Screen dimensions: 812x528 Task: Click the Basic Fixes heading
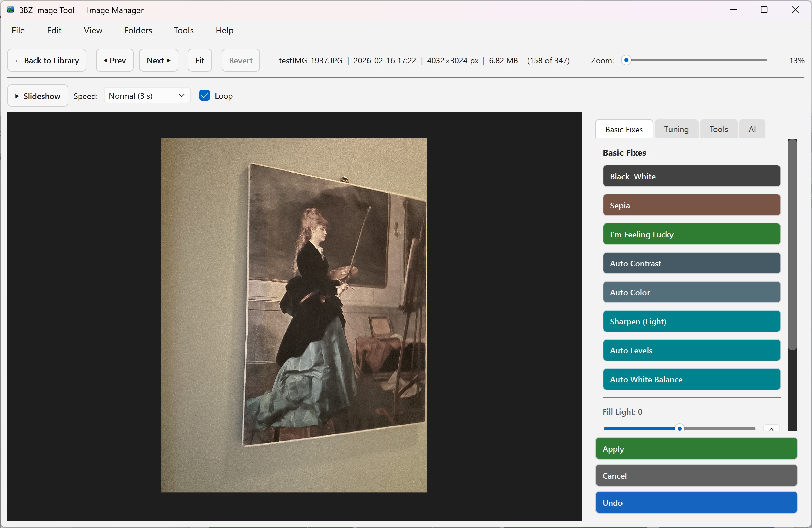(x=624, y=153)
